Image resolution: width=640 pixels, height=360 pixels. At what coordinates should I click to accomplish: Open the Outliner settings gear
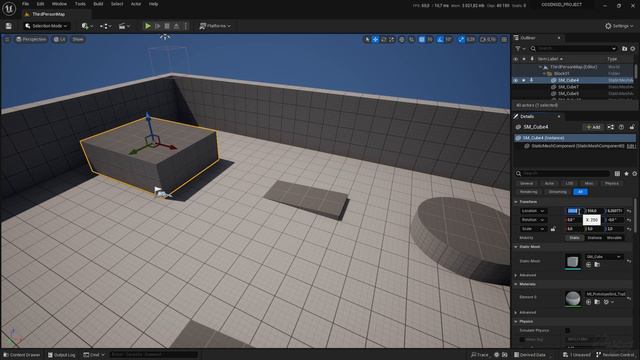pyautogui.click(x=633, y=49)
